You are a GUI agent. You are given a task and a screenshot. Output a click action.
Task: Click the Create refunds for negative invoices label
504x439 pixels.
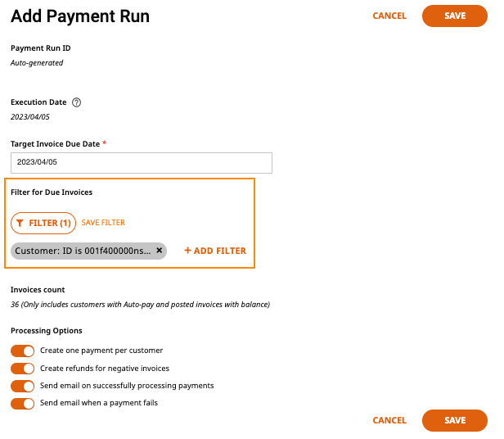click(105, 369)
